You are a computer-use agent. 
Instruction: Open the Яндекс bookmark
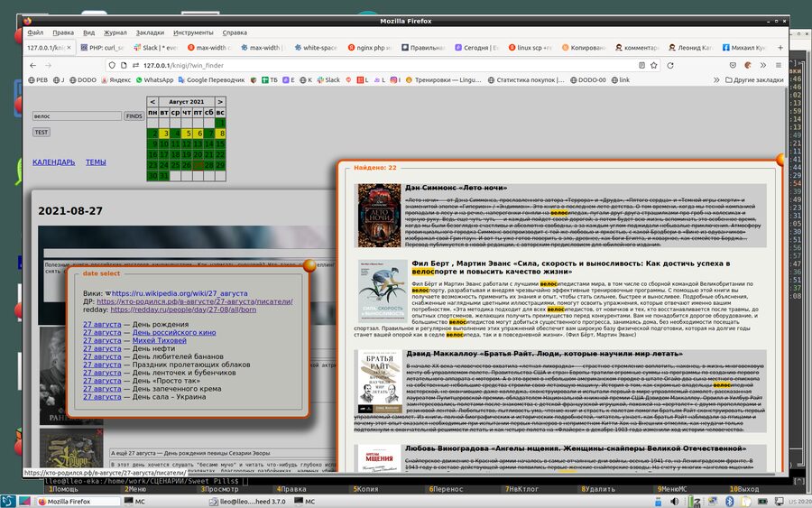point(116,79)
